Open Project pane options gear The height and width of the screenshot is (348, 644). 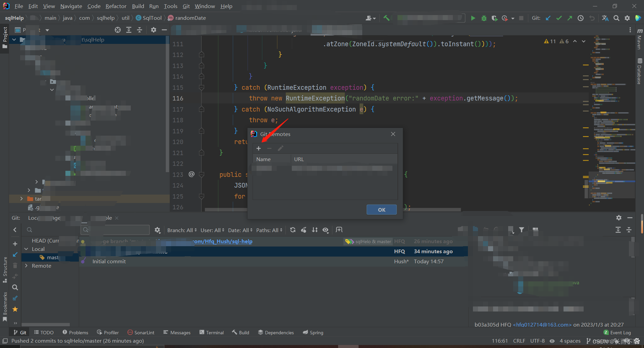tap(153, 30)
